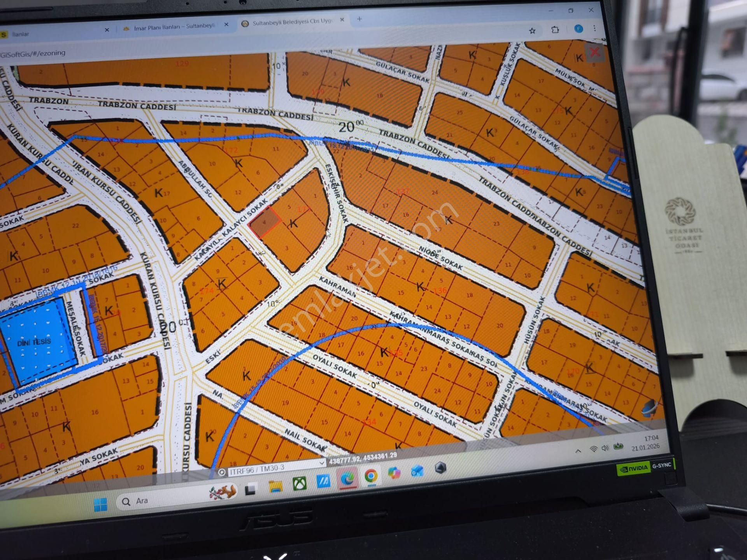Select the red highlighted parcel 4
The height and width of the screenshot is (560, 747).
click(x=264, y=222)
